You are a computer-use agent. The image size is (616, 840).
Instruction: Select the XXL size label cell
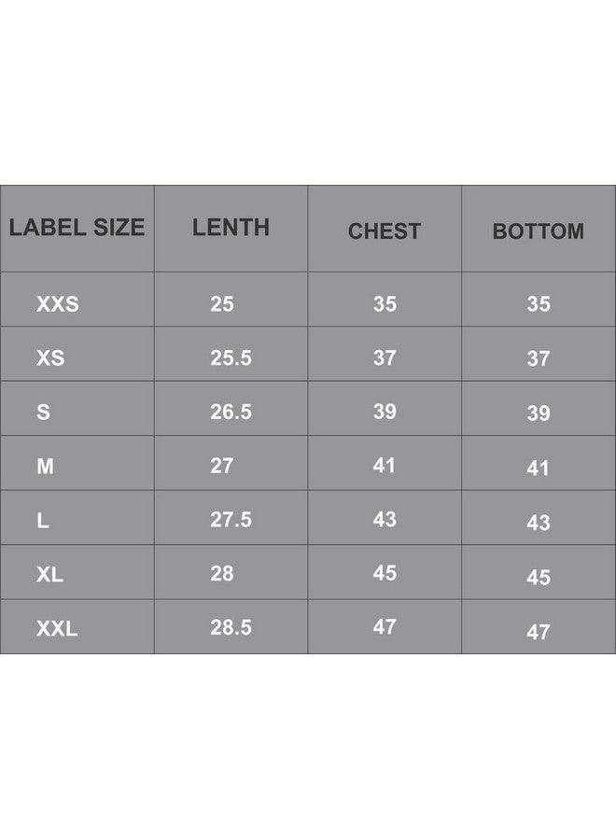(x=58, y=629)
